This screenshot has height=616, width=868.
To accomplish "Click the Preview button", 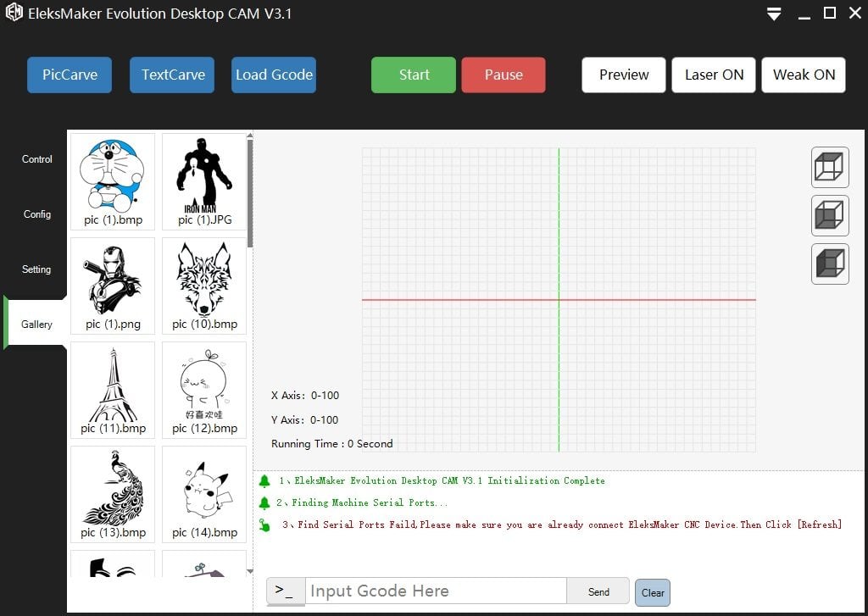I will tap(624, 75).
